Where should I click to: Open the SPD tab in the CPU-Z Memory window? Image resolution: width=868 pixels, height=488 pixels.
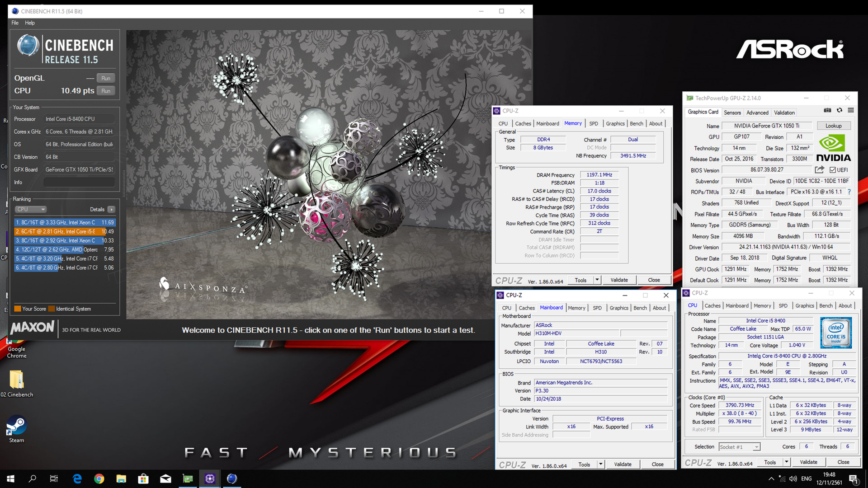[594, 123]
